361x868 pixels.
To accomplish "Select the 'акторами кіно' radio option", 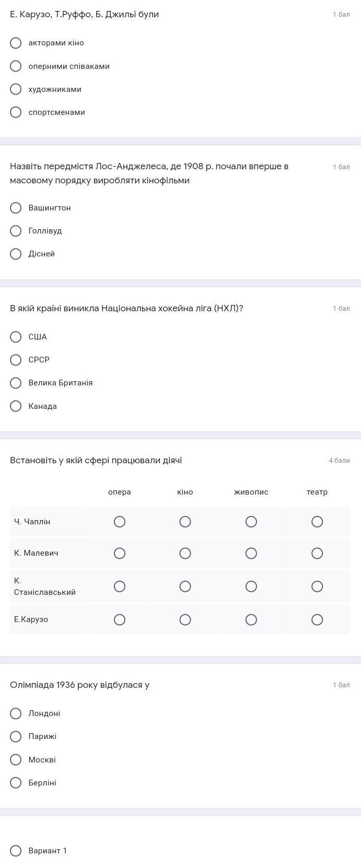I will point(16,43).
